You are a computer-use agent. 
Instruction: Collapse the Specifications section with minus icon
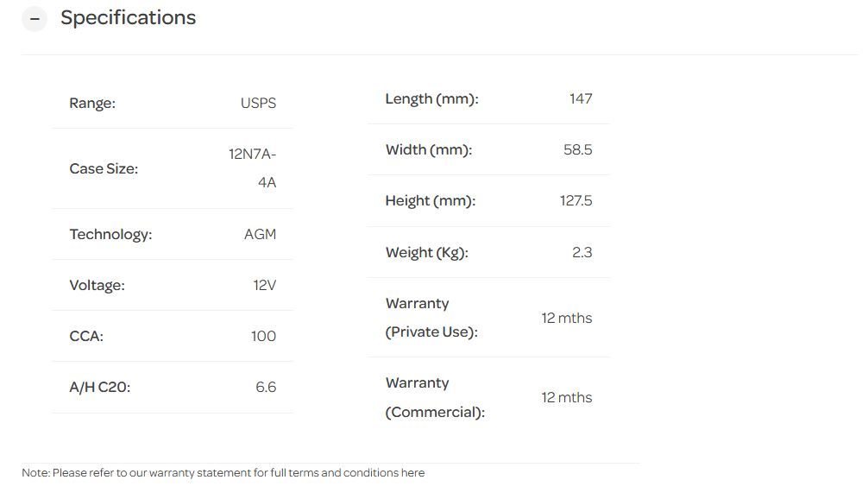click(35, 18)
